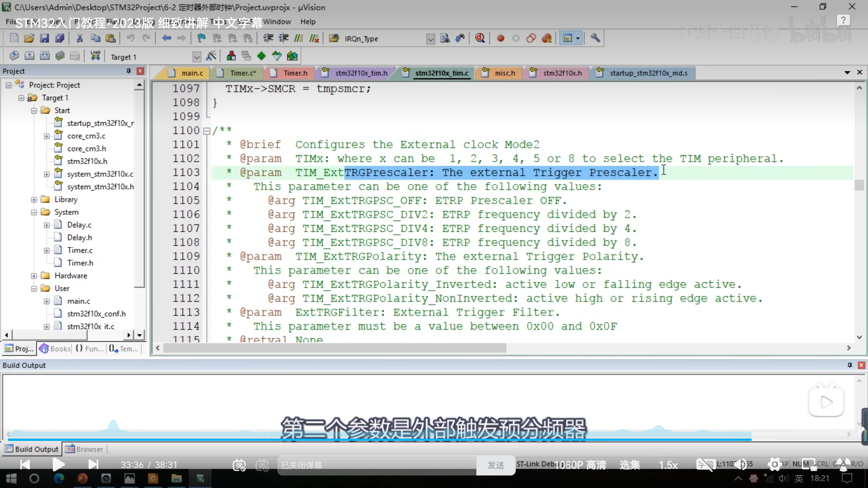
Task: Insert breakpoint with red dot icon
Action: pos(500,38)
